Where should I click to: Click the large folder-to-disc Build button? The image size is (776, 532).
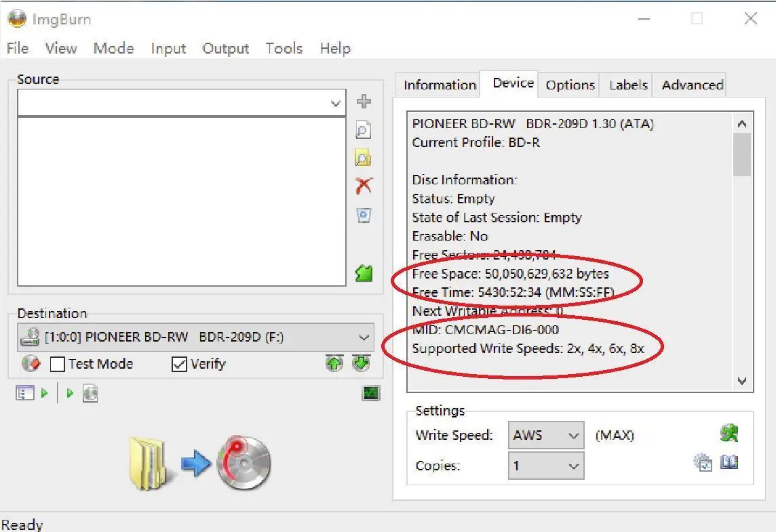tap(200, 463)
